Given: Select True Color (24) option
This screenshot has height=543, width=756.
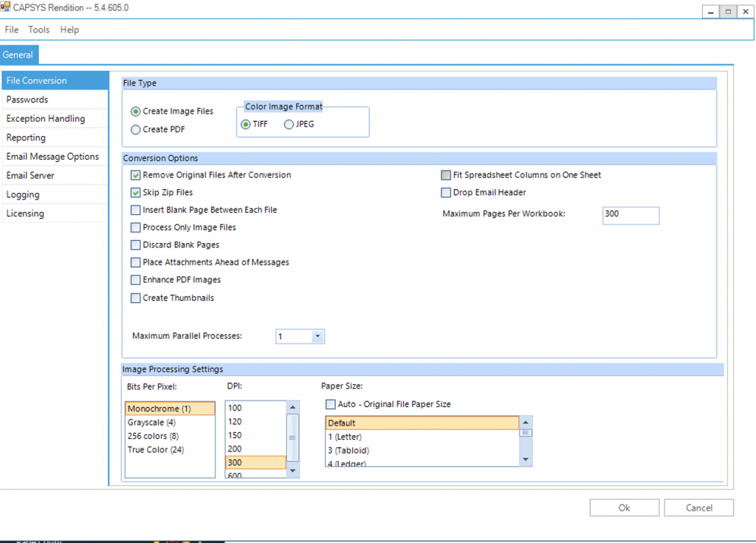Looking at the screenshot, I should tap(170, 449).
